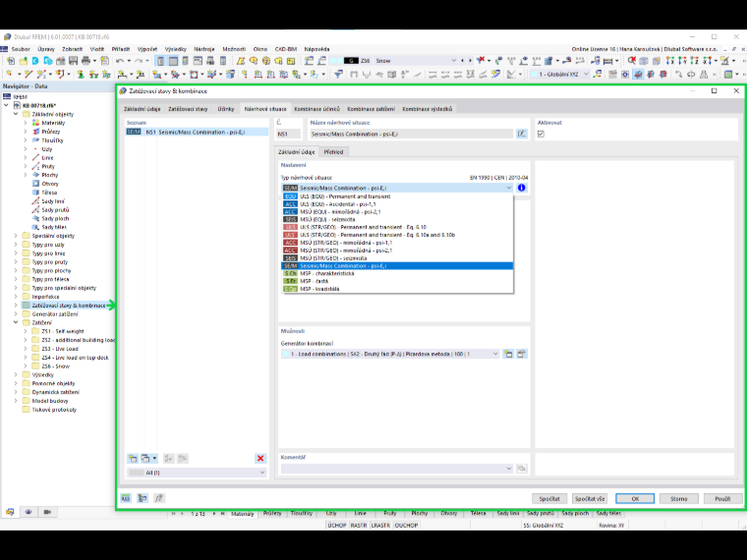Open the 1 - Globální XYZ coordinate dropdown
The image size is (747, 560).
560,74
